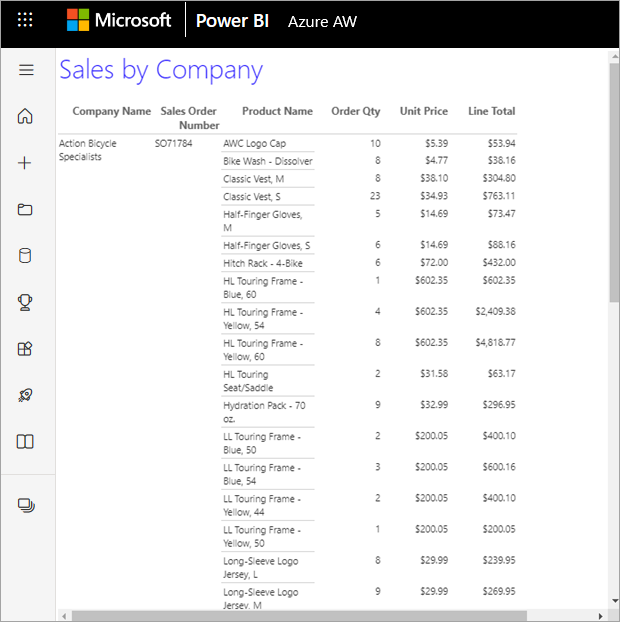Click the Order Qty column header

pyautogui.click(x=355, y=111)
